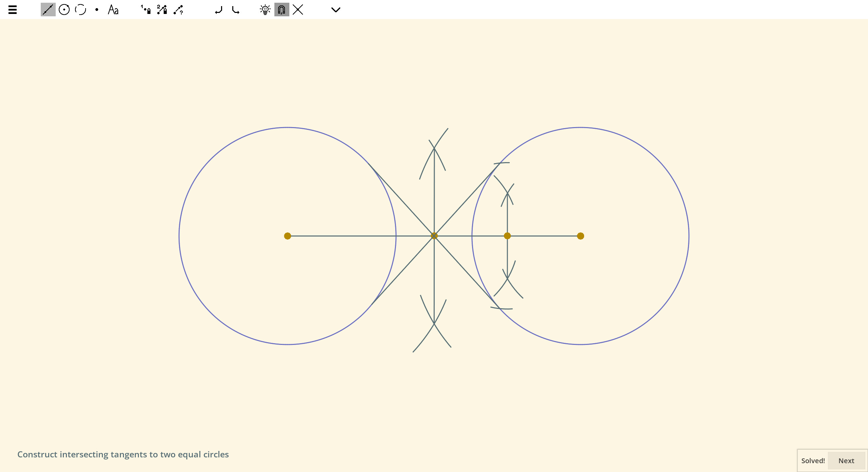Viewport: 868px width, 472px height.
Task: Select the two-point lock tool
Action: [x=161, y=10]
